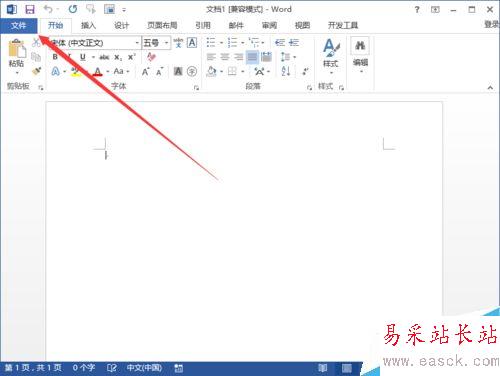Image resolution: width=500 pixels, height=376 pixels.
Task: Open Find and editing tools 编辑
Action: pyautogui.click(x=360, y=53)
